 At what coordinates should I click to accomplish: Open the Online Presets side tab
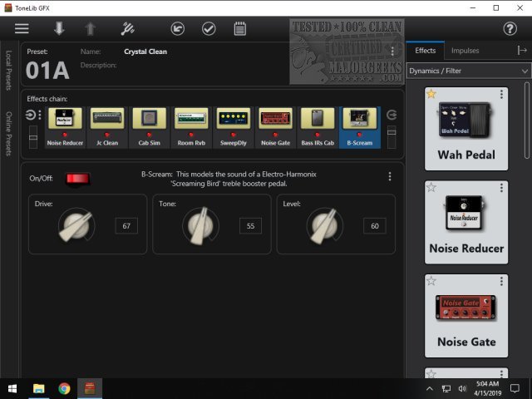[9, 134]
